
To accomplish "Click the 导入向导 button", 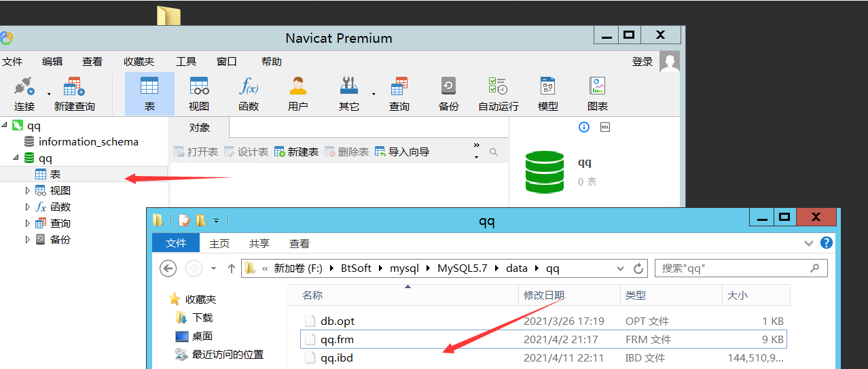I will pos(403,152).
